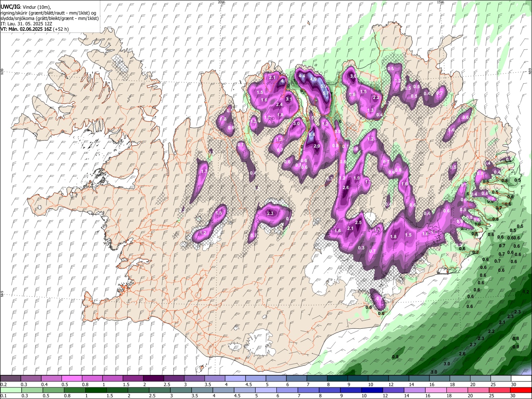The width and height of the screenshot is (532, 399).
Task: Click the '2.7' rain value offshore southeast
Action: tap(473, 345)
